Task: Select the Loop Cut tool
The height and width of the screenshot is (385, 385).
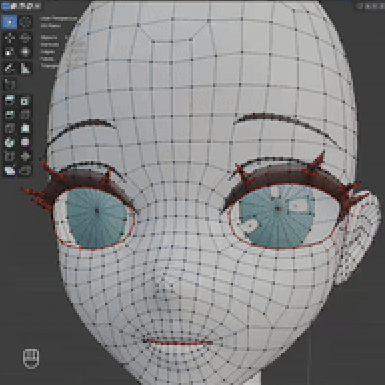Action: click(25, 114)
